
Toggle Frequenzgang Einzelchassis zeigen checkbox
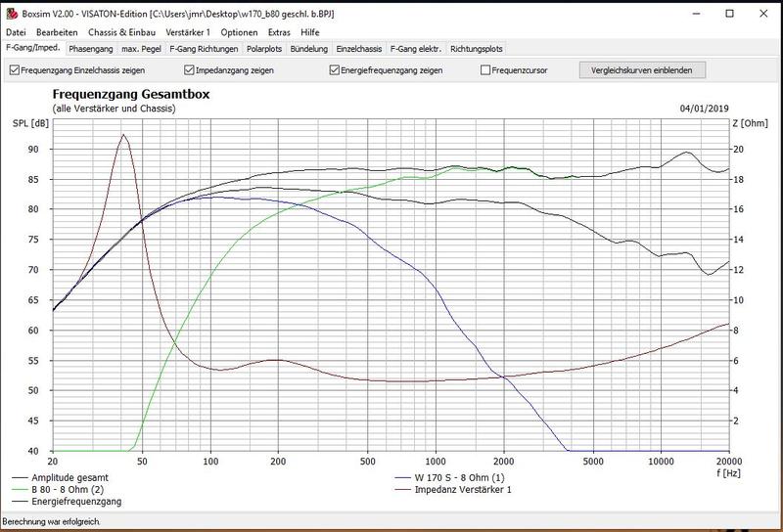pyautogui.click(x=14, y=70)
